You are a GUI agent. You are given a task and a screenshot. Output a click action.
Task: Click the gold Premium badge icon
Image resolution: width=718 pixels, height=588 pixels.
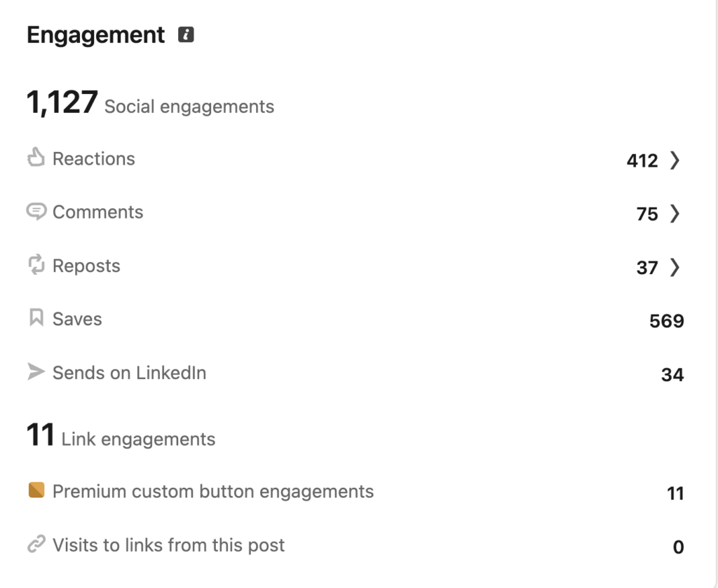coord(36,490)
